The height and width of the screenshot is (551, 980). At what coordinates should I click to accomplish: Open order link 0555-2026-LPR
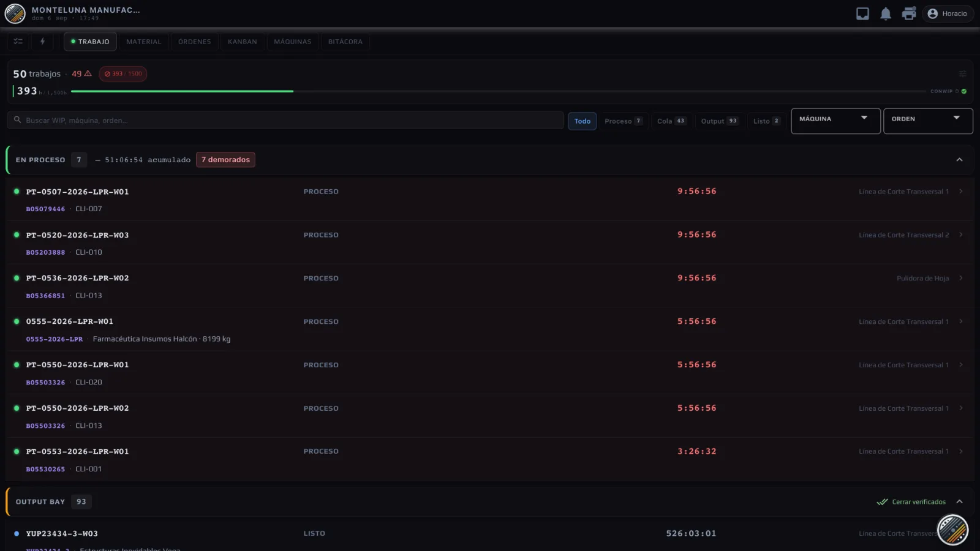point(54,339)
